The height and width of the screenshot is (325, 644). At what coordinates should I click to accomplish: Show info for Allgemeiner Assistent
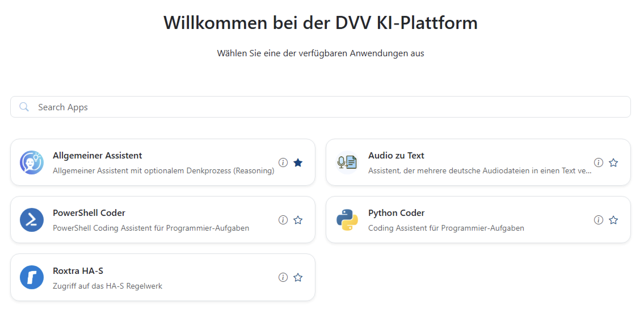(x=283, y=162)
